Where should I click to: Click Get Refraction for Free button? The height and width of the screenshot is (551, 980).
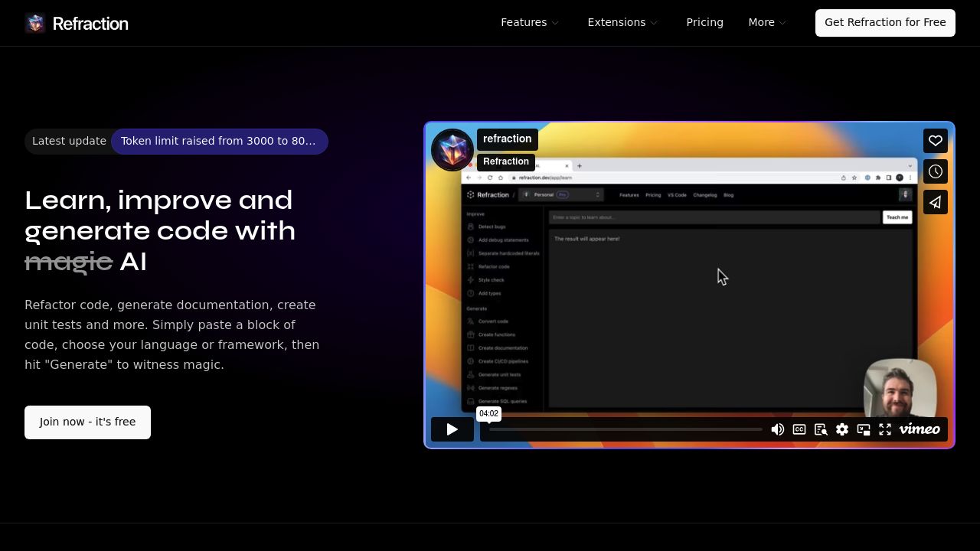pos(885,22)
